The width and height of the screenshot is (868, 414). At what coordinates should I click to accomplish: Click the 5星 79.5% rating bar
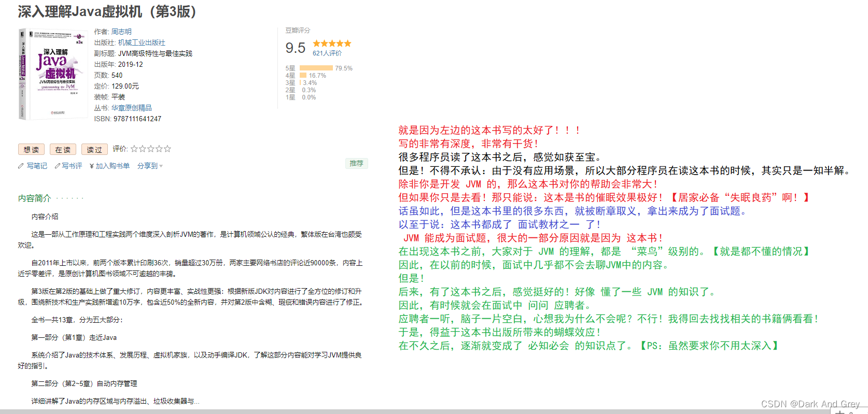[x=316, y=68]
